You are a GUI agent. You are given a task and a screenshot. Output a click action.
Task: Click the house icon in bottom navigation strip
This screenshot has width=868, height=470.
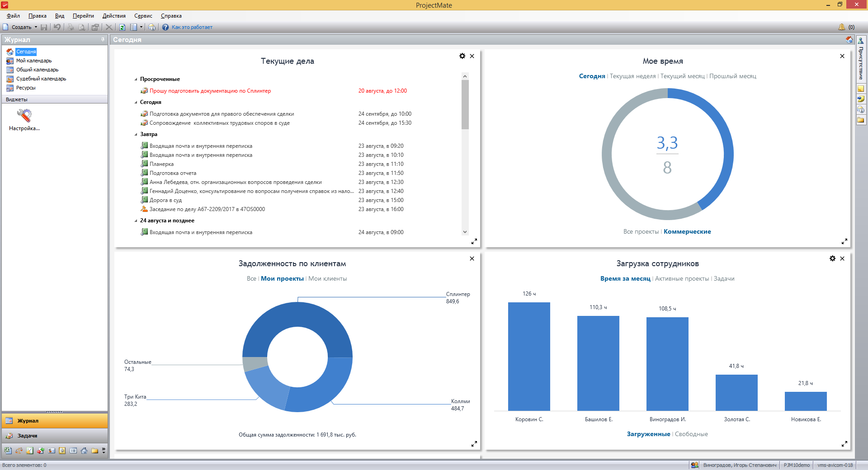84,451
